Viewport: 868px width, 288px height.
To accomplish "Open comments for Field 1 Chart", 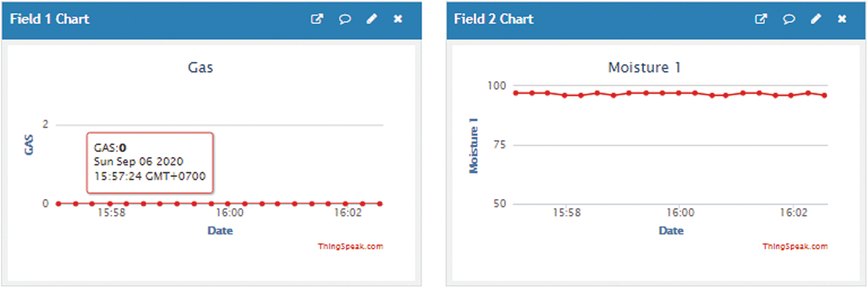I will [x=345, y=19].
